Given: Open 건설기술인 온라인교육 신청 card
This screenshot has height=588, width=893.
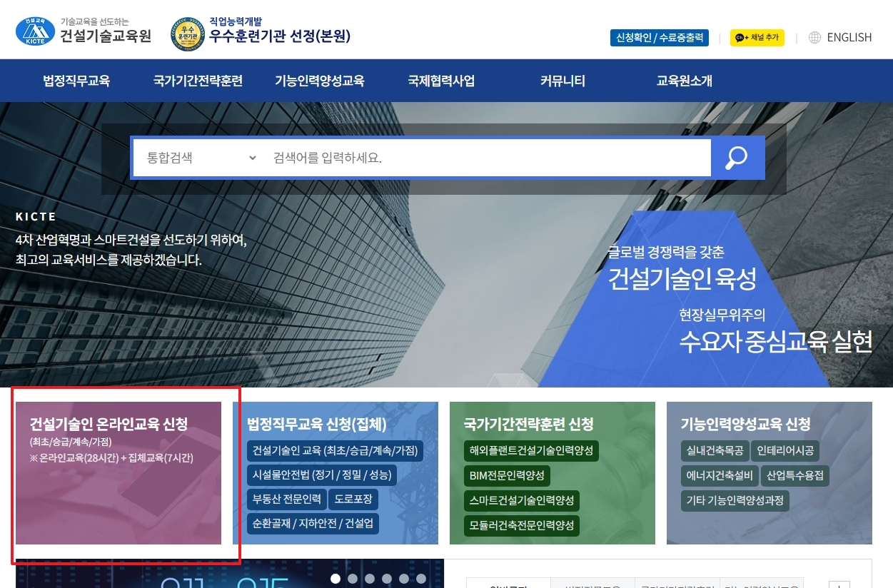Looking at the screenshot, I should tap(118, 473).
